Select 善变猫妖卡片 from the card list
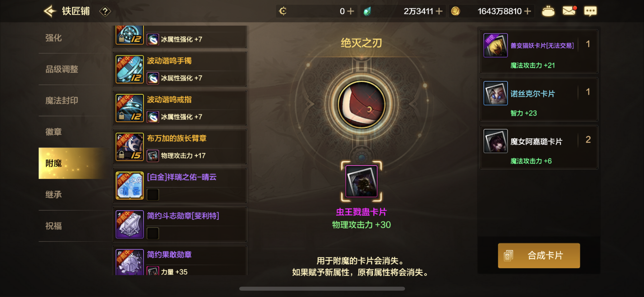 click(539, 52)
